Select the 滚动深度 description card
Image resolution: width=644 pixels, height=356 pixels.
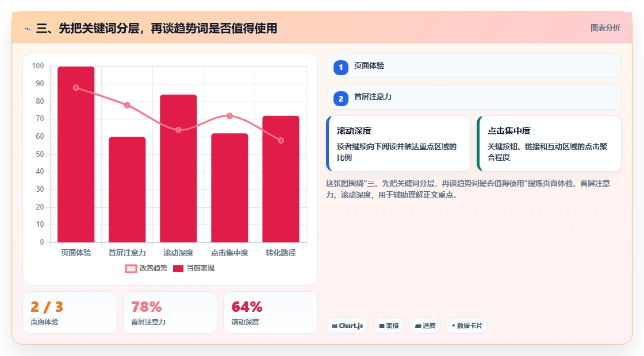[398, 144]
